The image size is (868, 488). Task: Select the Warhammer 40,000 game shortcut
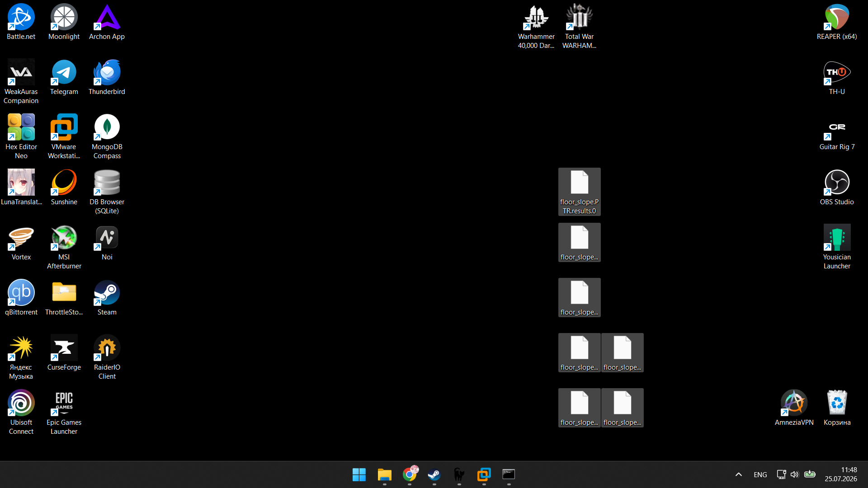(x=536, y=27)
